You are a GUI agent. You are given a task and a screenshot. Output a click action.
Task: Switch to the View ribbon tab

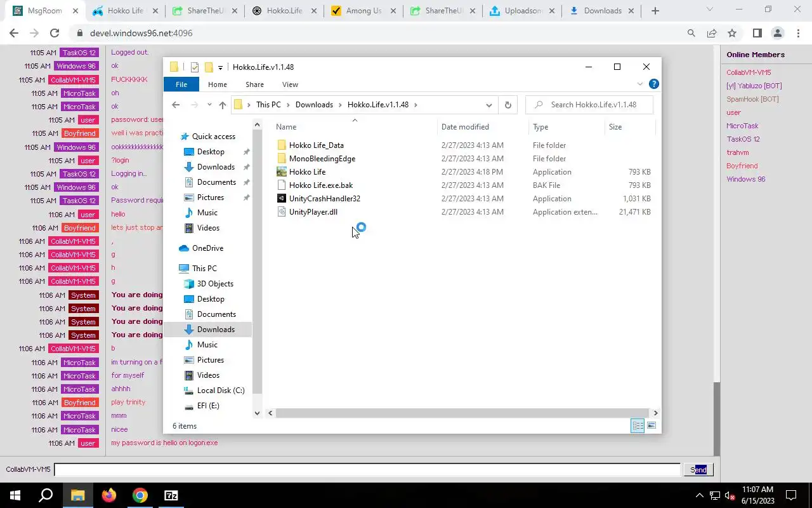(290, 84)
